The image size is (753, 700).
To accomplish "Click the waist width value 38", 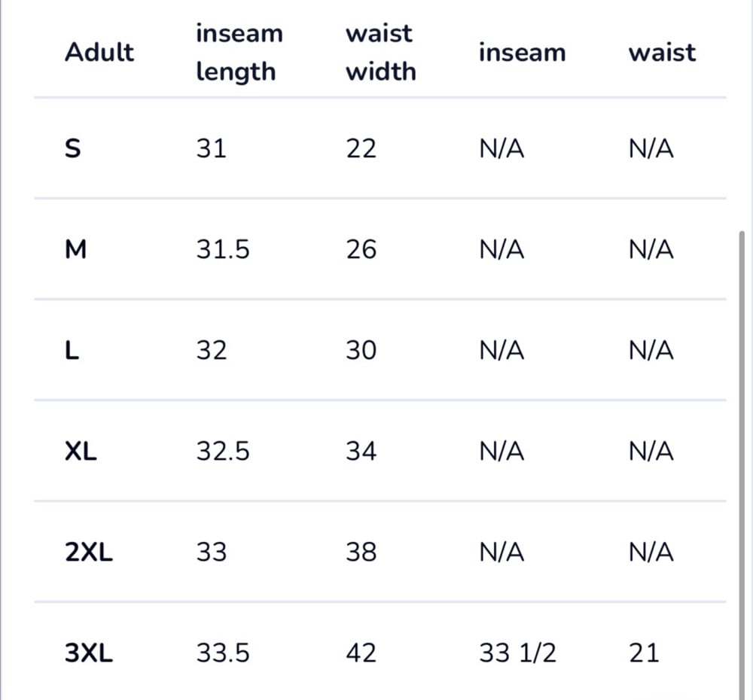I will click(x=361, y=552).
